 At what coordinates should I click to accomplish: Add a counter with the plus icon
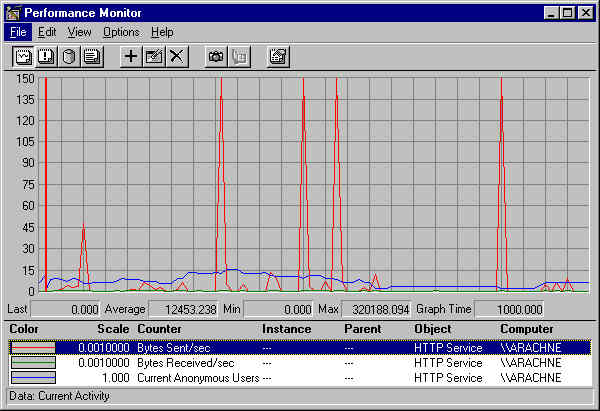pos(130,56)
